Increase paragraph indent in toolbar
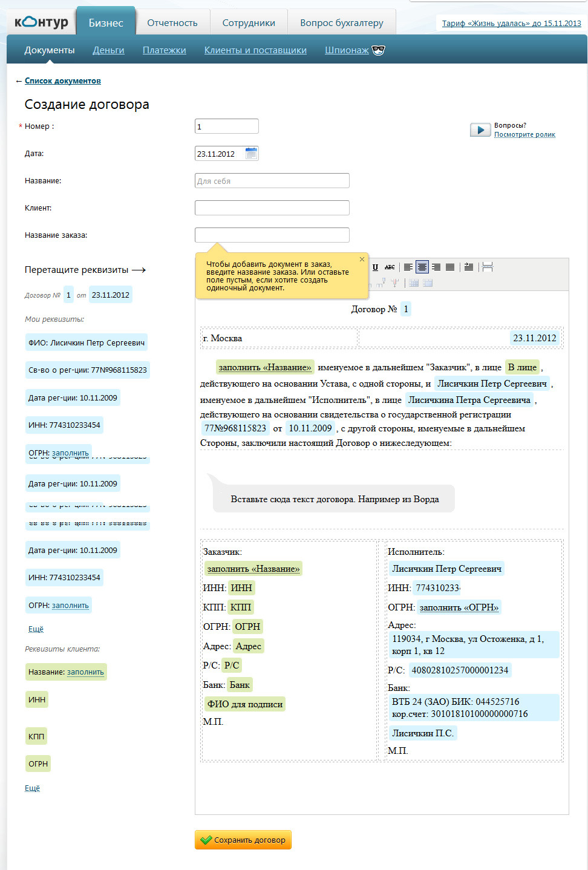 (469, 267)
